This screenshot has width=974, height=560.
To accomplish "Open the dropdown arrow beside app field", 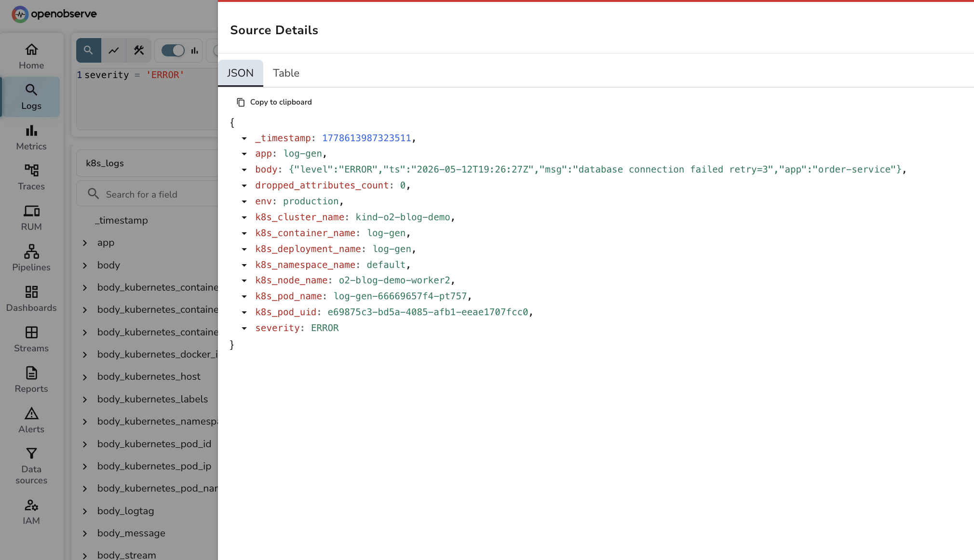I will pyautogui.click(x=244, y=154).
